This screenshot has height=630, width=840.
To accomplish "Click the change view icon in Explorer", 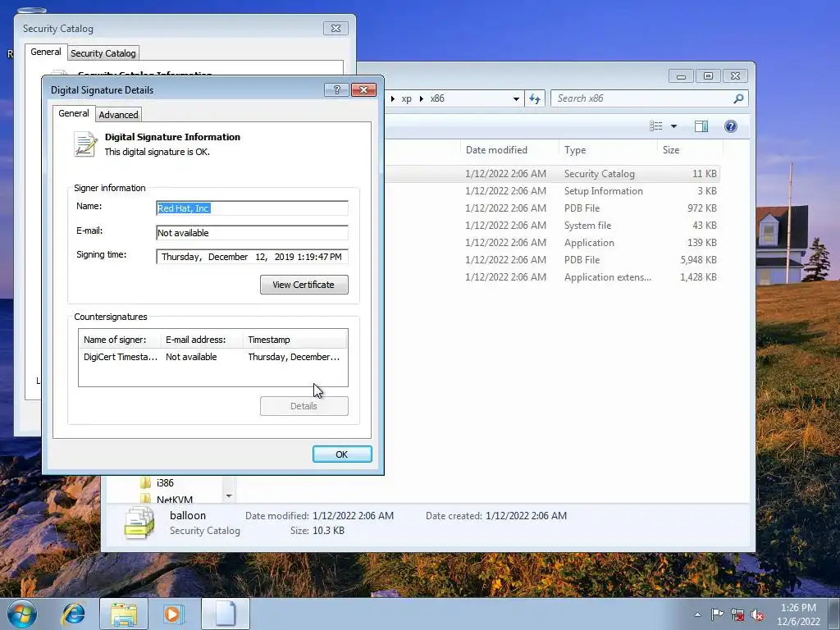I will [x=656, y=126].
